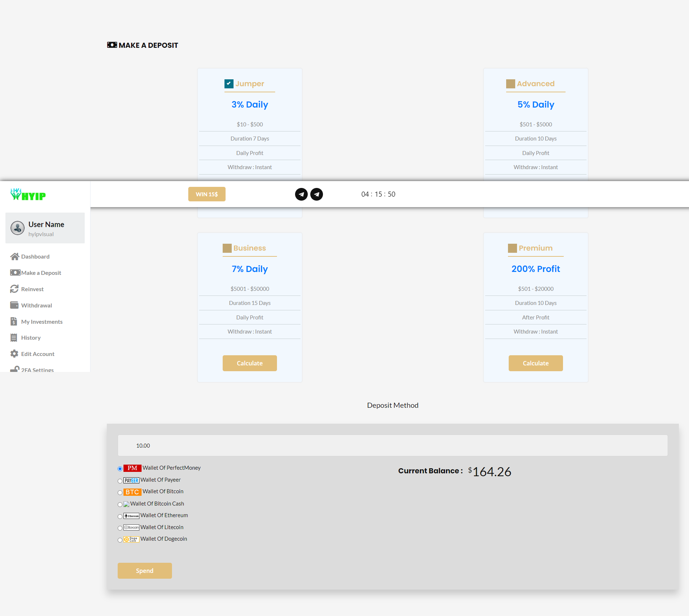Click the deposit amount input field
Screen dimensions: 689x616
[x=392, y=445]
